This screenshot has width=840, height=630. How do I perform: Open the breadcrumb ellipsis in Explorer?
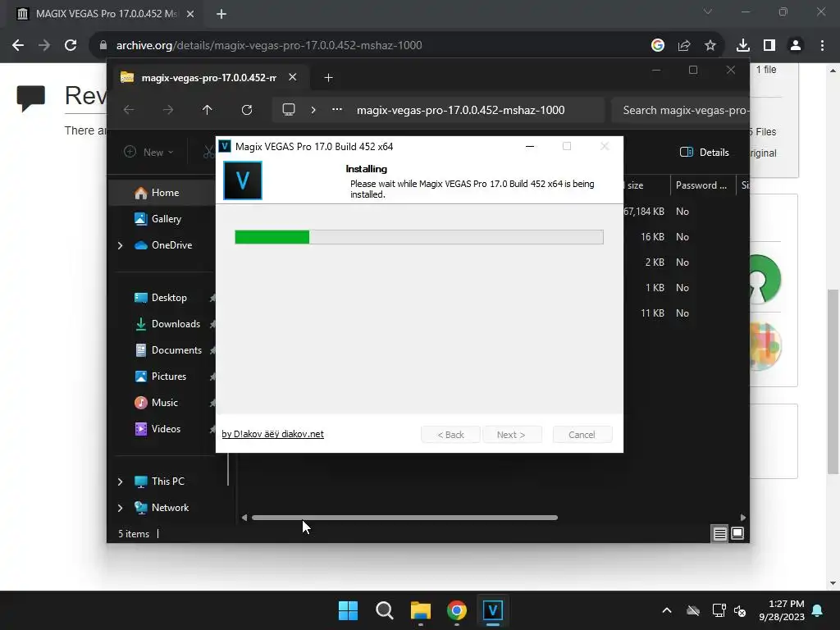[x=337, y=109]
